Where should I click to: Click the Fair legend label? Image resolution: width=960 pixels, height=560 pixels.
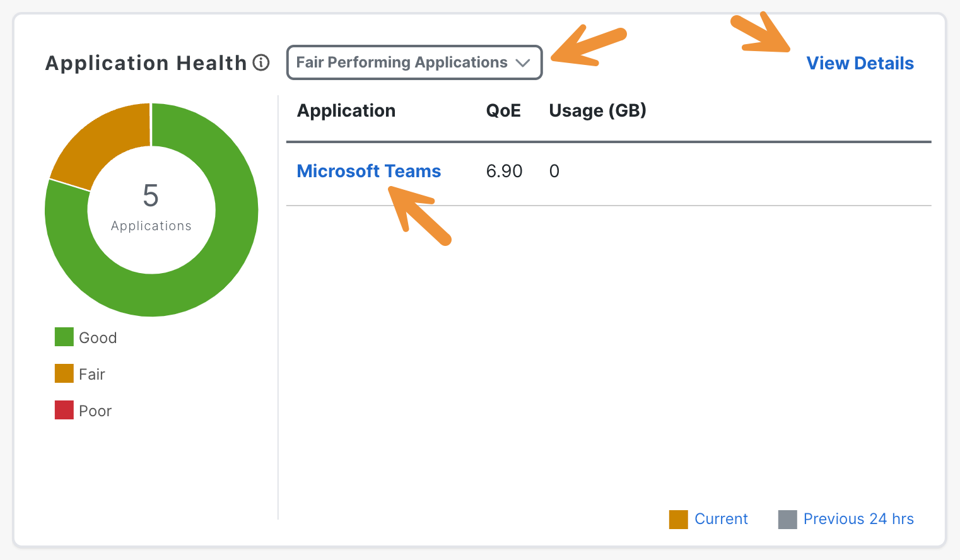tap(92, 374)
